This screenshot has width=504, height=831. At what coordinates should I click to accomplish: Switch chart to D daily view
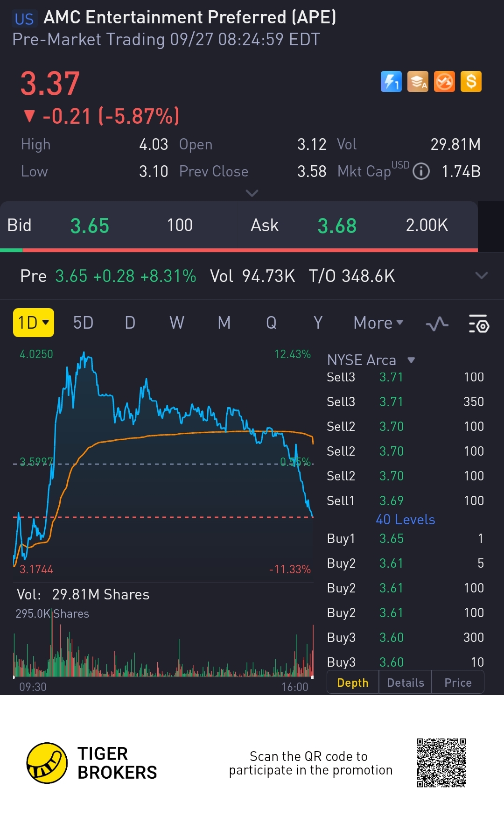(130, 323)
